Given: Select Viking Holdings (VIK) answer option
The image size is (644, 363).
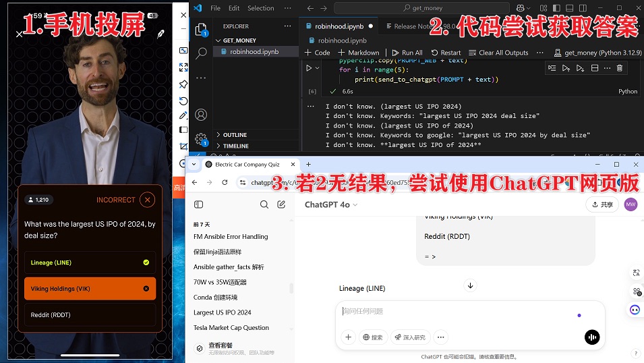Looking at the screenshot, I should point(90,289).
